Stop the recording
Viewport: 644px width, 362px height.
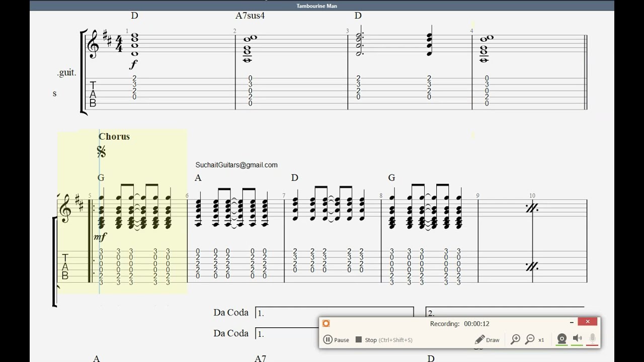pyautogui.click(x=384, y=340)
